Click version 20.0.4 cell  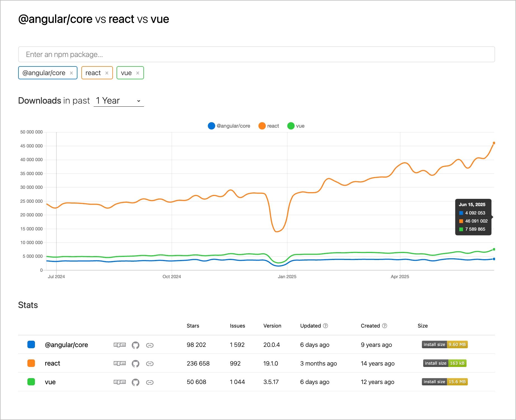point(271,345)
